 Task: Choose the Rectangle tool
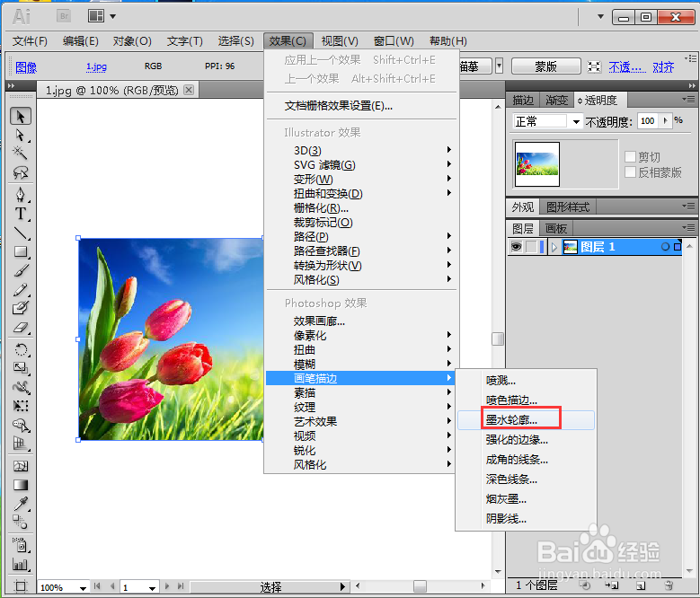coord(21,252)
